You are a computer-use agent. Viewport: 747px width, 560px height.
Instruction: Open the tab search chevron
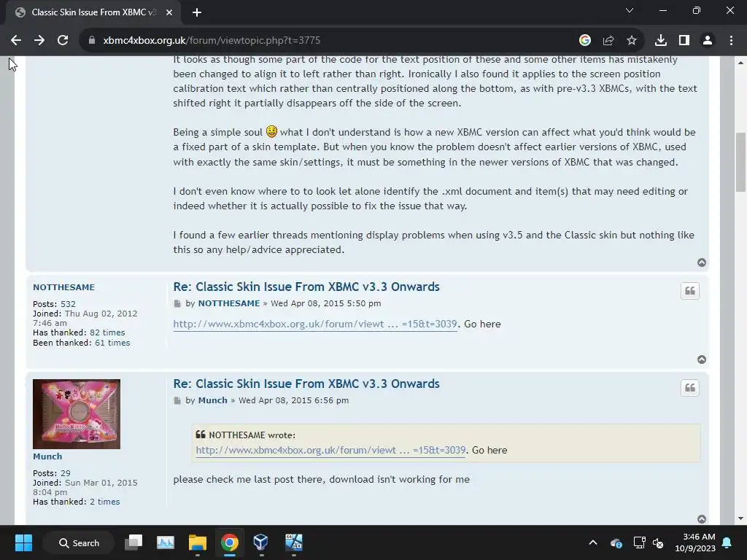630,10
